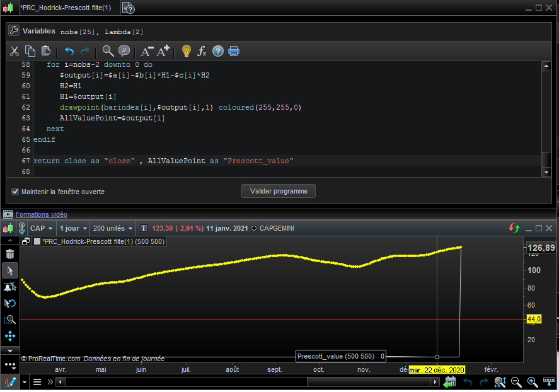Select the arrow cursor mode
The height and width of the screenshot is (392, 559).
point(10,270)
